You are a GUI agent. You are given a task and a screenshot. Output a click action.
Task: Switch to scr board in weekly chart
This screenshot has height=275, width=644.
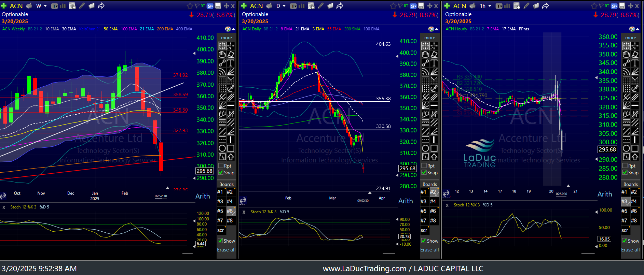221,230
